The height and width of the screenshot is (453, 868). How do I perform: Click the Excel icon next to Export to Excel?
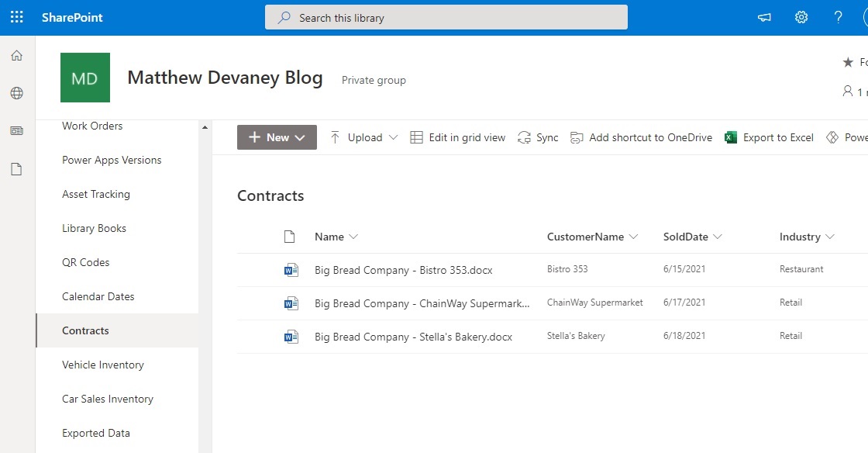point(729,137)
